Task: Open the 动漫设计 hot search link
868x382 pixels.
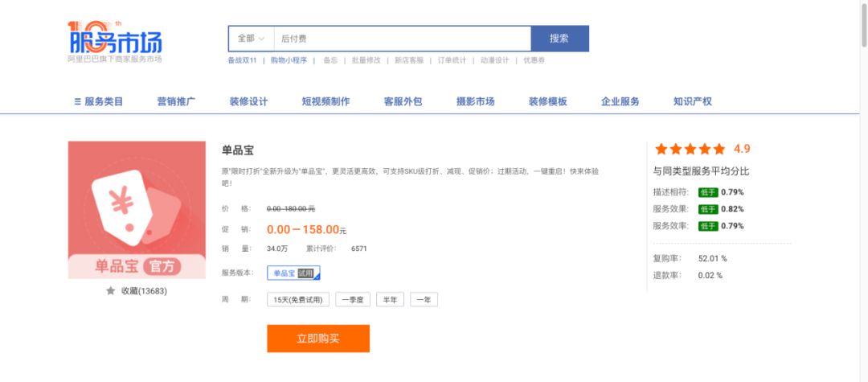Action: (x=494, y=60)
